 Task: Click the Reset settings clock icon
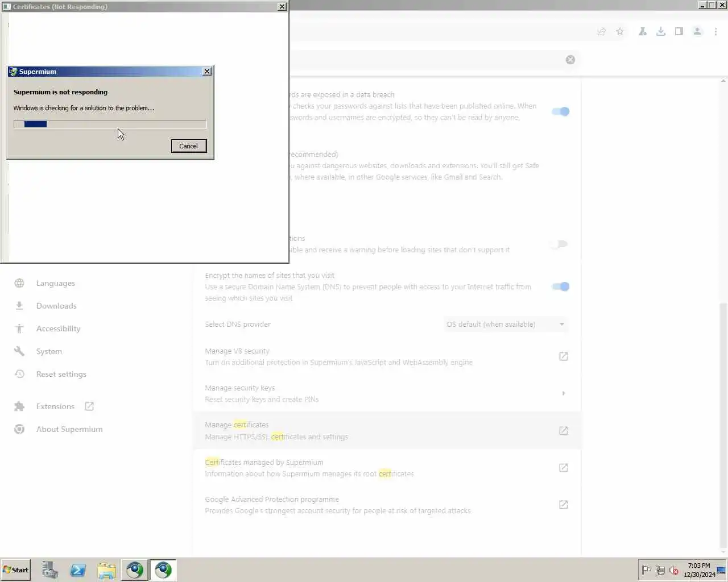(x=19, y=374)
